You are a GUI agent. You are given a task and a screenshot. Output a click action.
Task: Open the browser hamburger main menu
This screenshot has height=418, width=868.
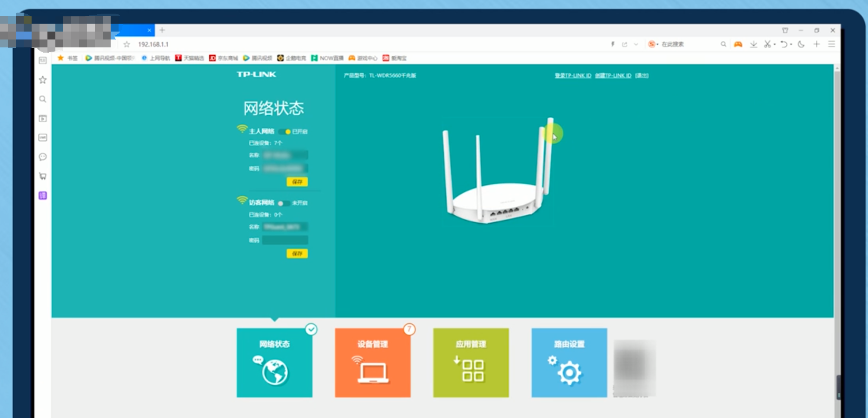832,44
